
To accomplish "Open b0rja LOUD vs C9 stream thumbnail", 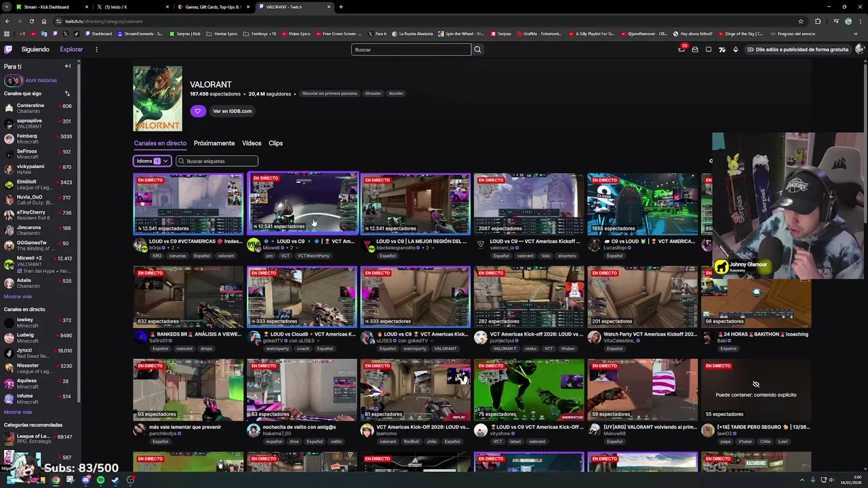I will 188,203.
